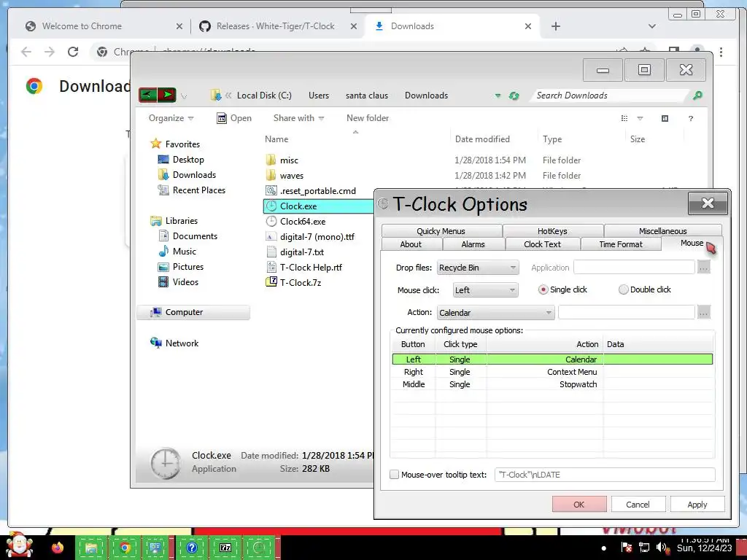The width and height of the screenshot is (747, 560).
Task: Open the blue help taskbar icon
Action: coord(192,548)
